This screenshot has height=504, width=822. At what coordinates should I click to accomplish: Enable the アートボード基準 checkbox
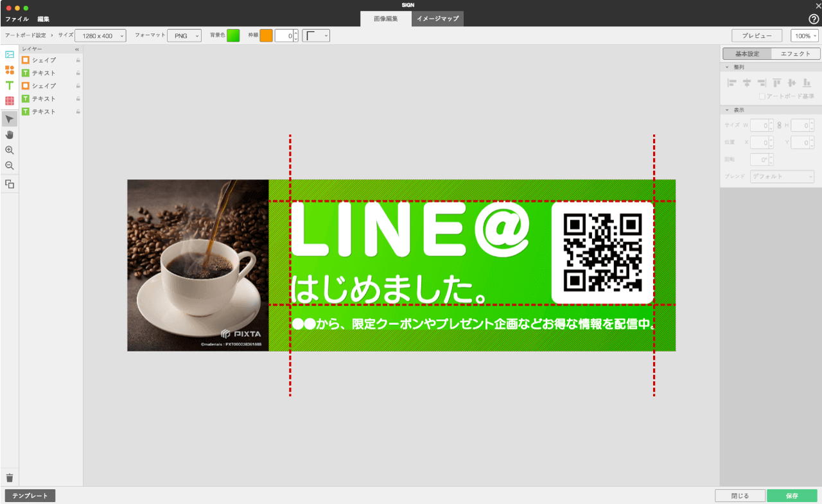[762, 96]
